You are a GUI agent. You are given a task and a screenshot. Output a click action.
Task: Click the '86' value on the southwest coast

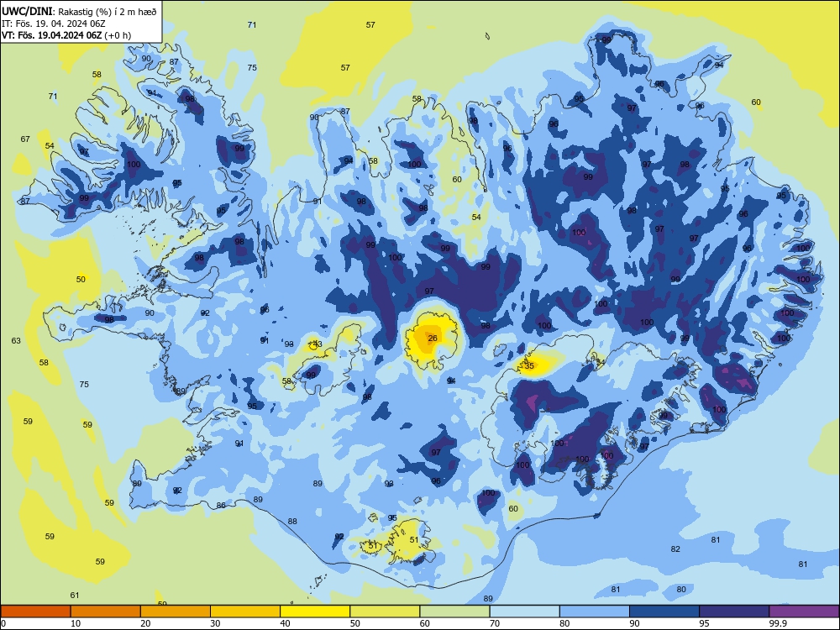click(221, 505)
